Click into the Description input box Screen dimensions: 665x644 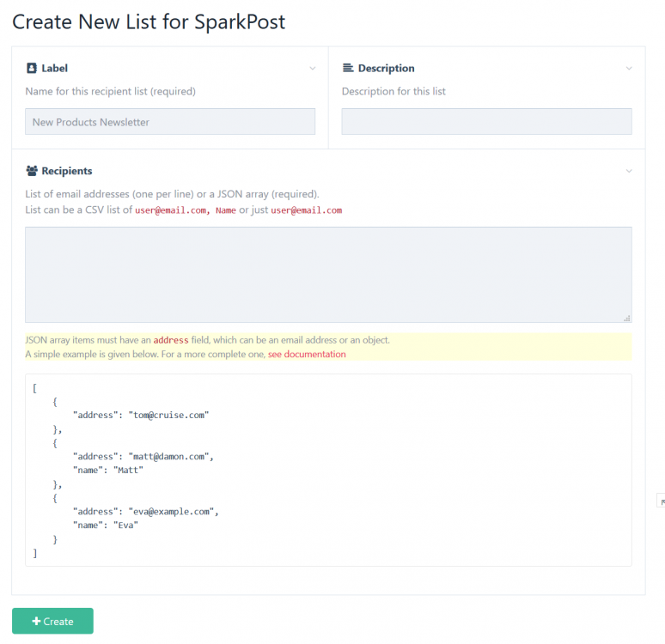pyautogui.click(x=486, y=122)
